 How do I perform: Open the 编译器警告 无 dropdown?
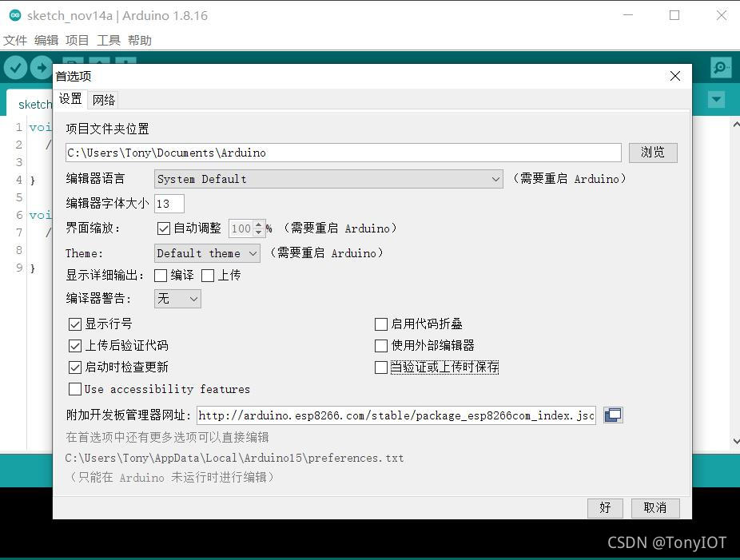(177, 299)
